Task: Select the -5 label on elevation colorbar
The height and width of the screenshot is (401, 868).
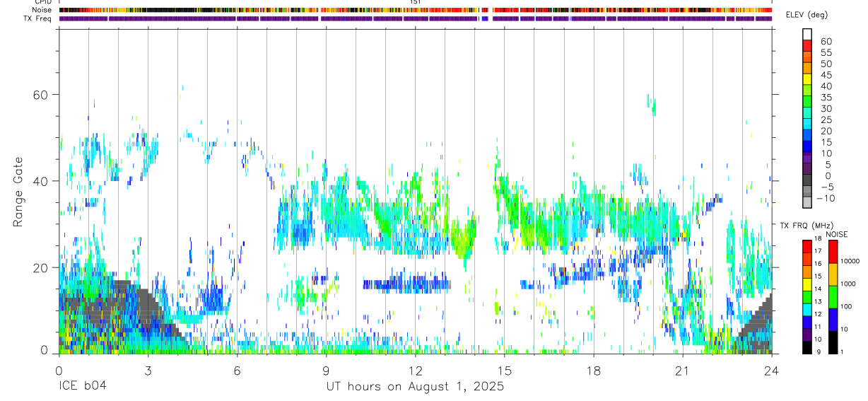Action: coord(826,187)
